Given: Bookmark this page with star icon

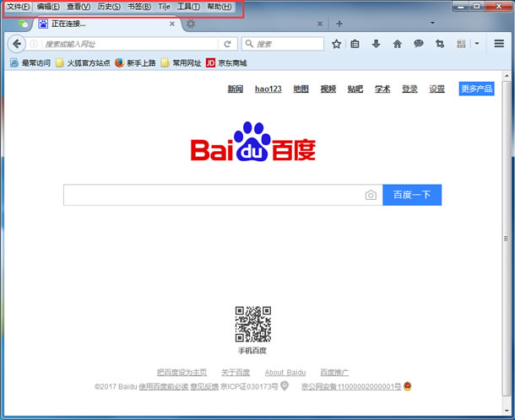Looking at the screenshot, I should click(x=336, y=44).
